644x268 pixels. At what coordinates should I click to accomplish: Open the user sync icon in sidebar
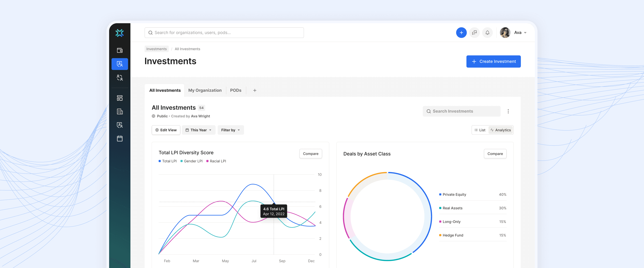tap(120, 78)
